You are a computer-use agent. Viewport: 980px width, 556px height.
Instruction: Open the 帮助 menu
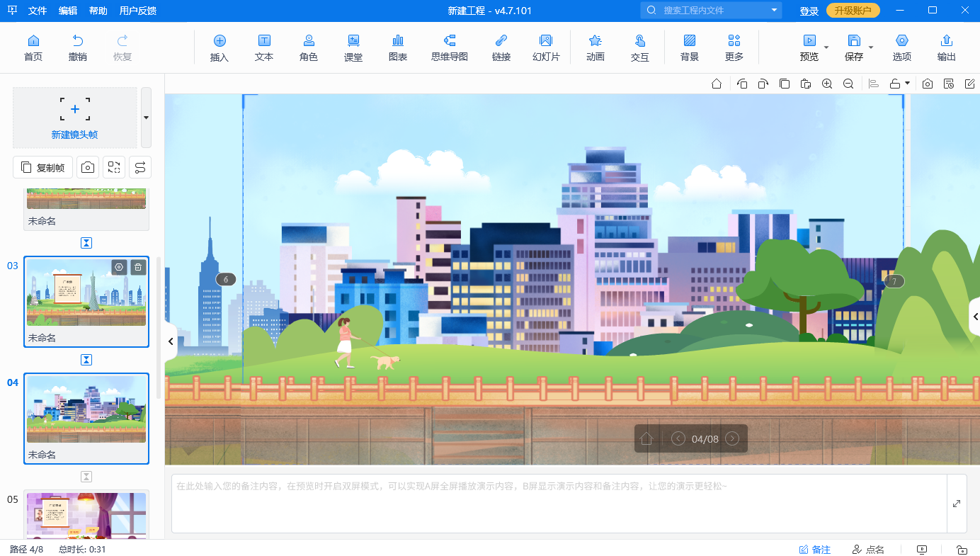(x=98, y=11)
